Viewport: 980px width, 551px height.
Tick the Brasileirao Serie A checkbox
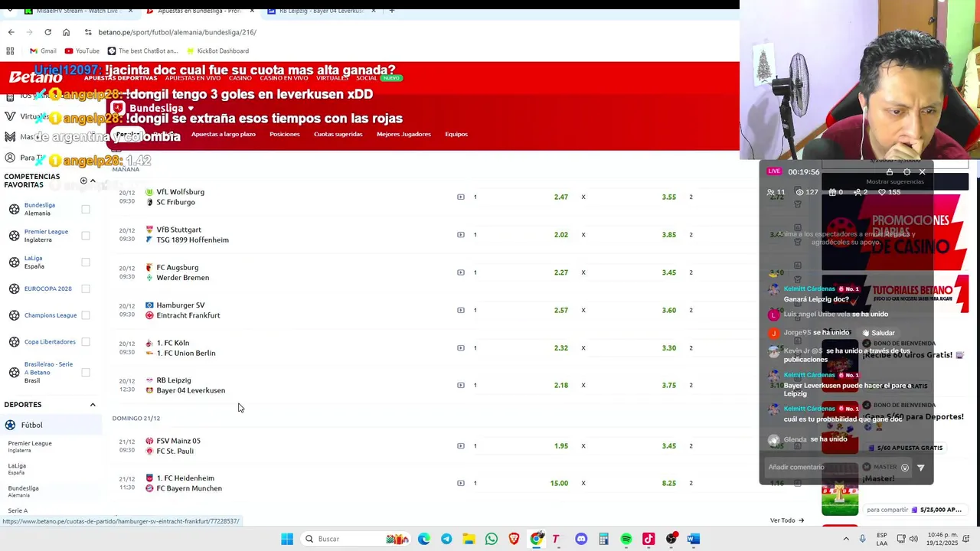click(x=86, y=373)
